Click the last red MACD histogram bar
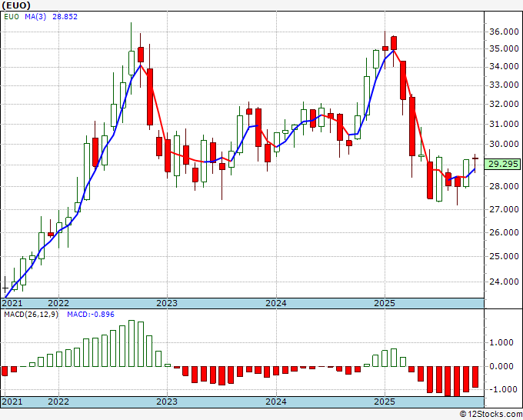This screenshot has width=523, height=420. (x=475, y=377)
